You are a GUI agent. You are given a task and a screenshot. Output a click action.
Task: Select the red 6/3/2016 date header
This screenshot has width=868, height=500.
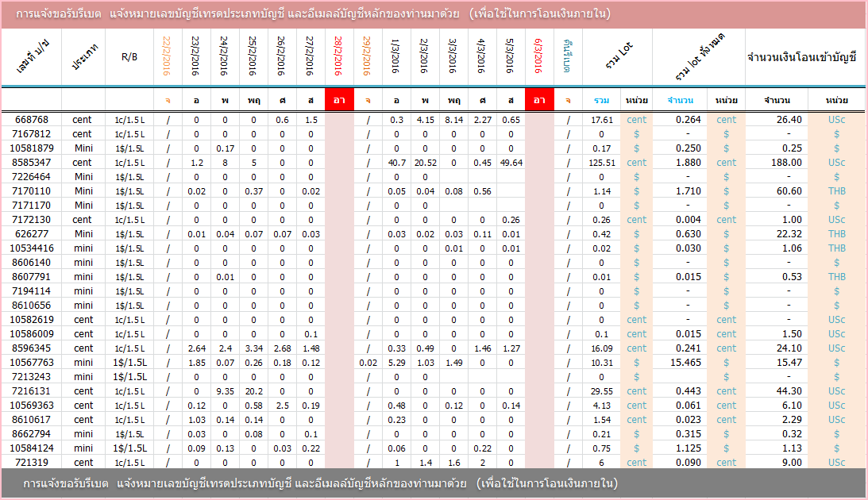click(538, 57)
